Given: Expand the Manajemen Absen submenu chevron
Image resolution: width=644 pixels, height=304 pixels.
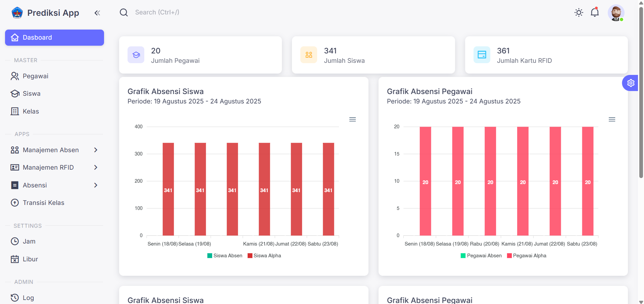Looking at the screenshot, I should coord(96,150).
